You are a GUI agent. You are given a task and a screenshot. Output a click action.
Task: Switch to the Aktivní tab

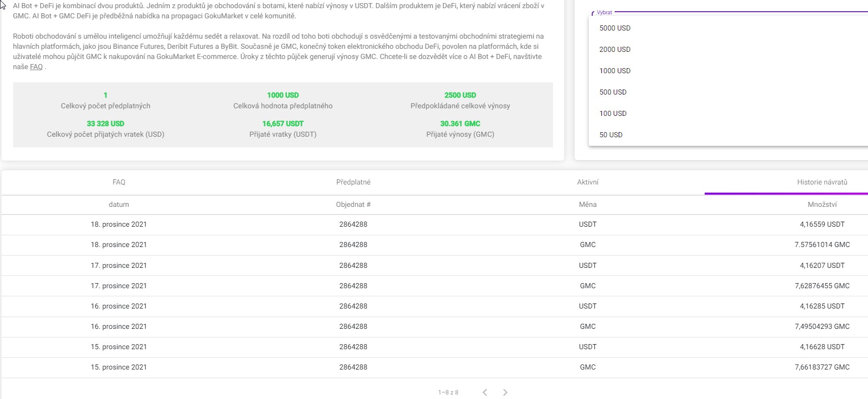[588, 182]
